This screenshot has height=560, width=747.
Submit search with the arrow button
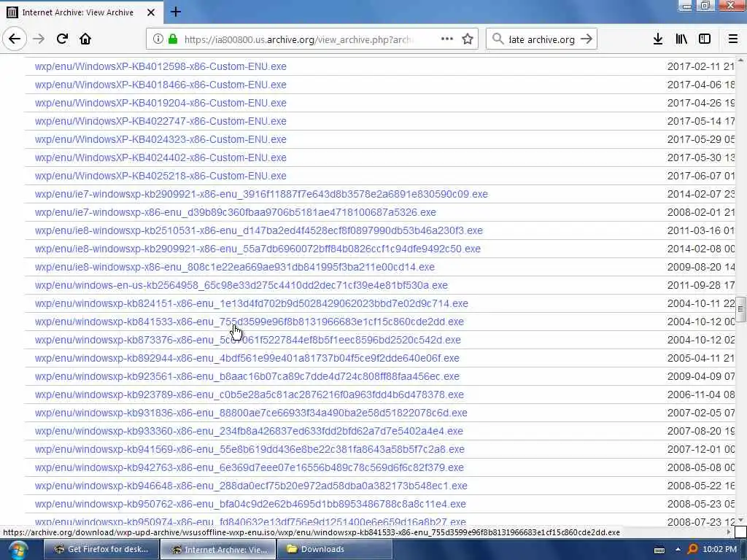pyautogui.click(x=587, y=39)
